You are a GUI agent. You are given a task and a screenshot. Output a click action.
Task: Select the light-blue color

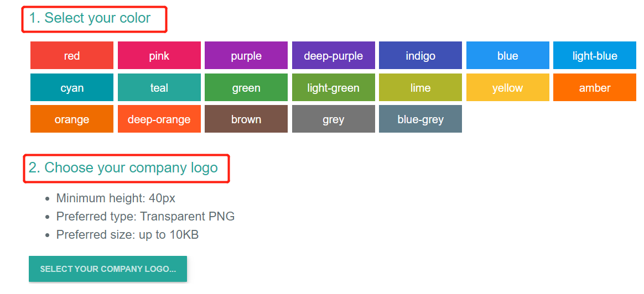pos(595,55)
